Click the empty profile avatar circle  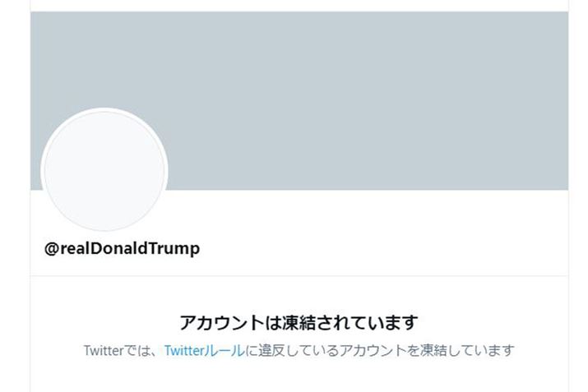104,171
